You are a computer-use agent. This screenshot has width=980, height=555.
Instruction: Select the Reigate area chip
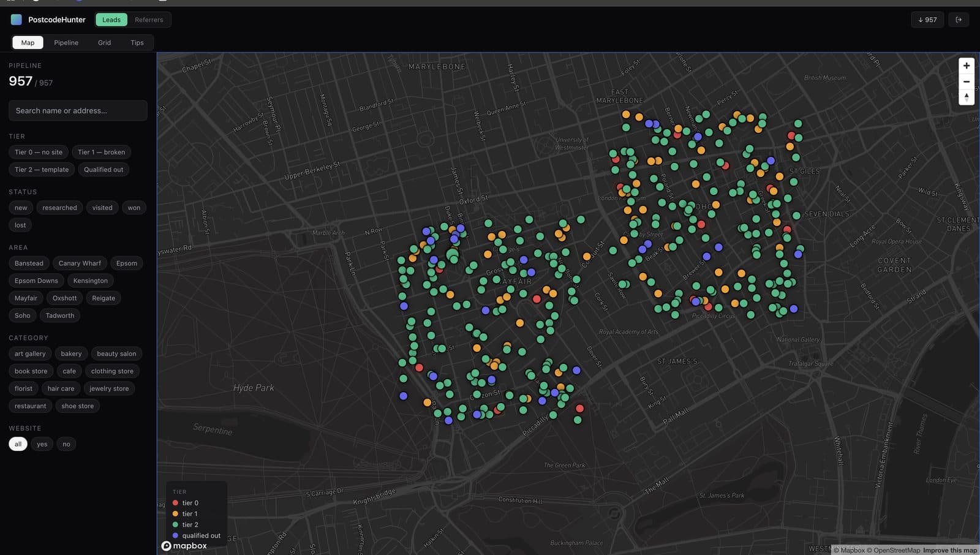click(104, 298)
